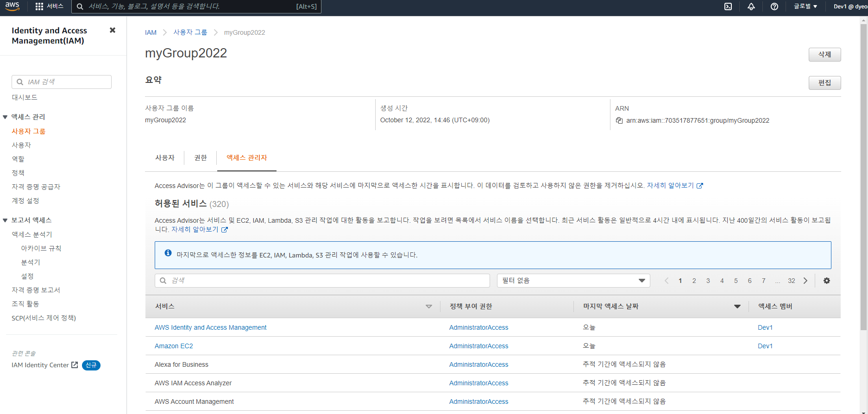Collapse the 보고서 액세스 section
Screen dimensions: 868x414
[x=5, y=220]
